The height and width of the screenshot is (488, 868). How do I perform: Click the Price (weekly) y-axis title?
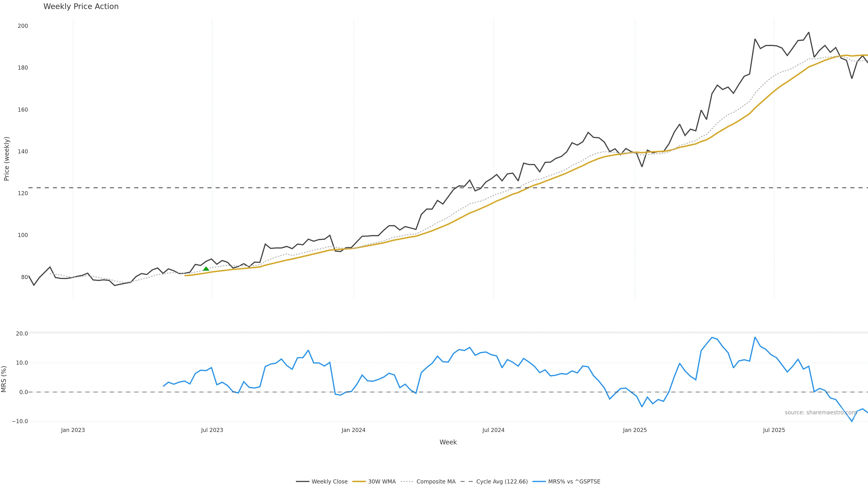click(x=7, y=159)
